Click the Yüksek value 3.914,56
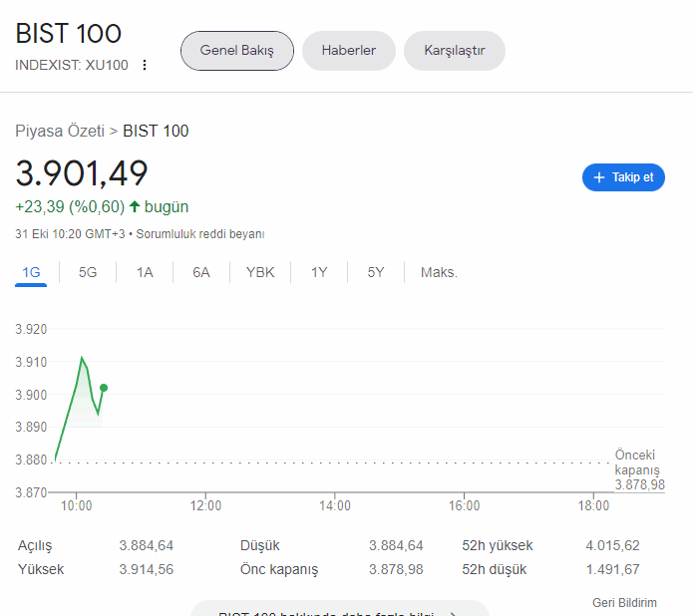The height and width of the screenshot is (616, 693). [x=146, y=569]
